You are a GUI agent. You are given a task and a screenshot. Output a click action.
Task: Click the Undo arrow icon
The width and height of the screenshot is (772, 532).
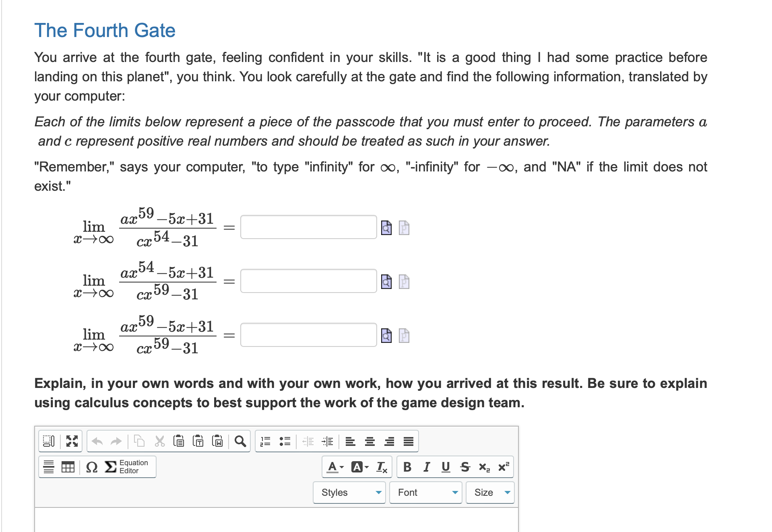pos(97,441)
